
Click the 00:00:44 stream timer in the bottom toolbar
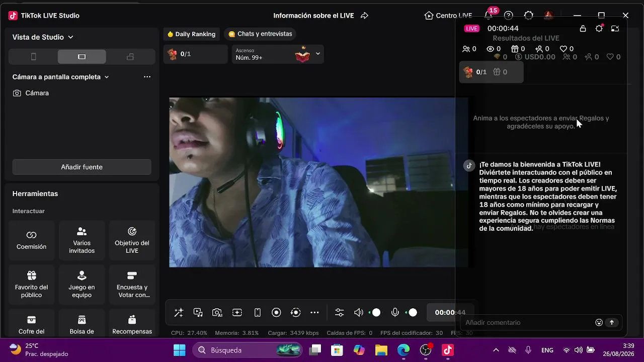coord(450,313)
